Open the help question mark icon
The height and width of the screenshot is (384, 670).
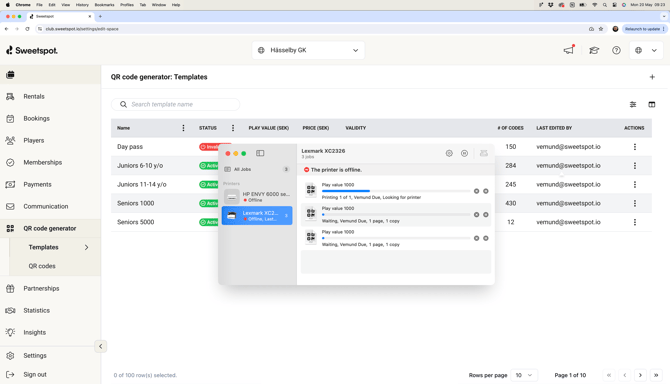click(616, 50)
